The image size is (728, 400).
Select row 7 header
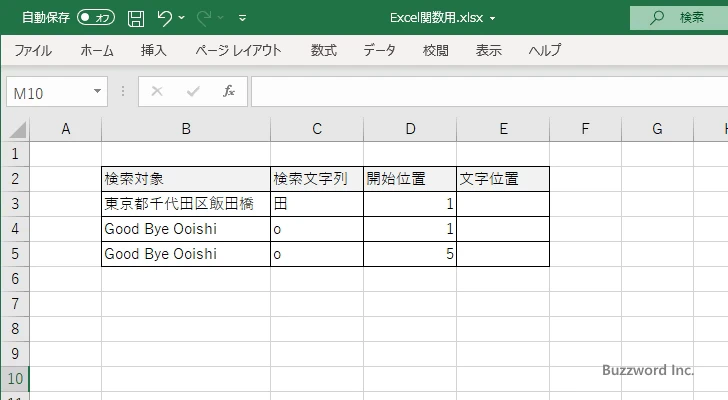[15, 304]
